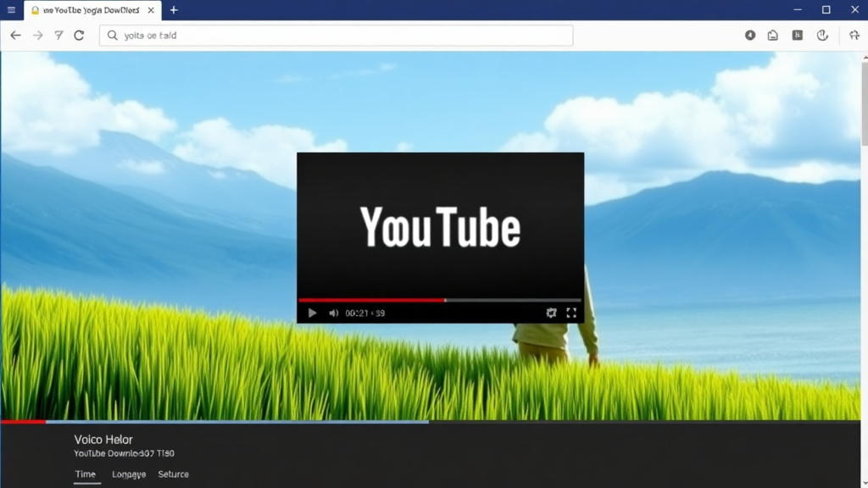
Task: Open the video player settings gear
Action: tap(551, 313)
